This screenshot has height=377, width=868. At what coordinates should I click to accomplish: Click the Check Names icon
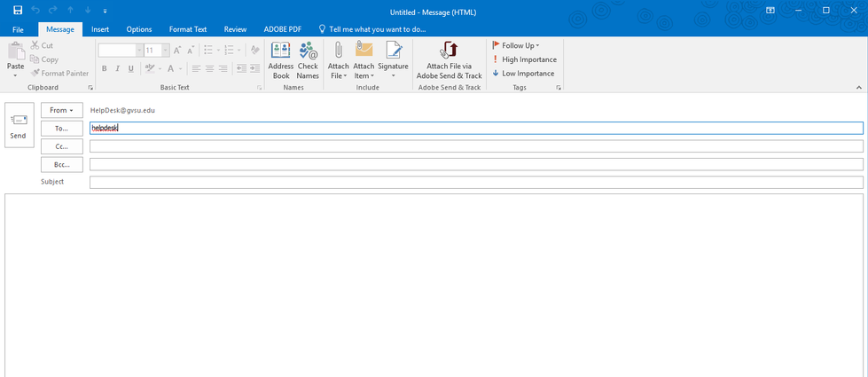click(x=308, y=60)
